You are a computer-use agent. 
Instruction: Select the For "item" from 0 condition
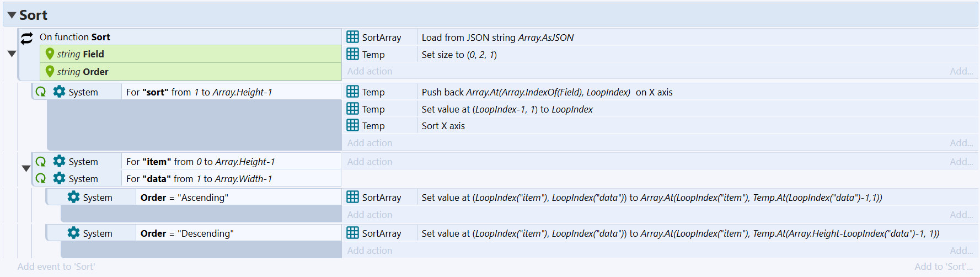pyautogui.click(x=200, y=162)
